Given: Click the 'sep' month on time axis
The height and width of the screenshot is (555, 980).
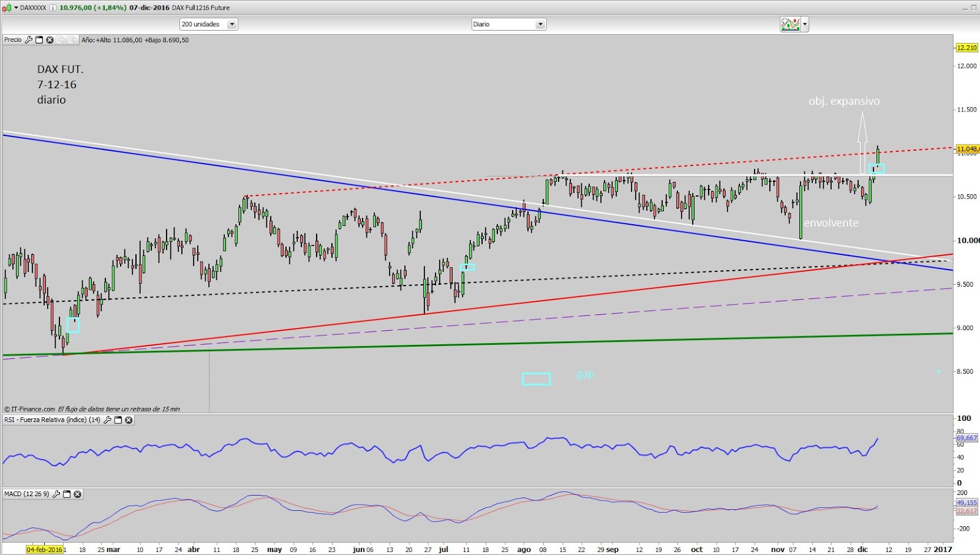Looking at the screenshot, I should [612, 549].
